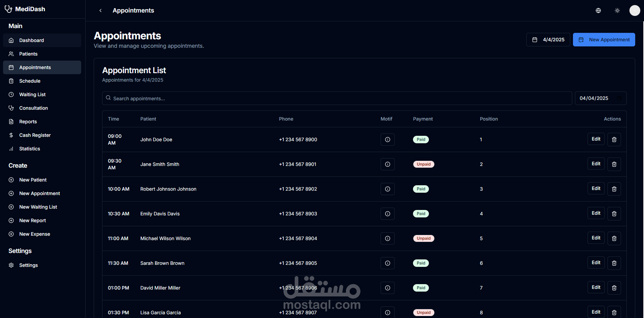Open the user avatar menu
Viewport: 644px width, 318px height.
(635, 10)
